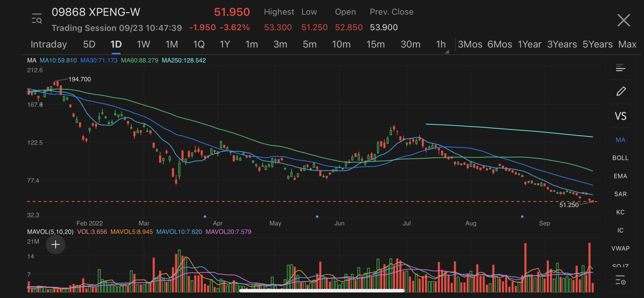Click the 51.250 low price marker
Screen dimensions: 644x298
click(x=569, y=205)
